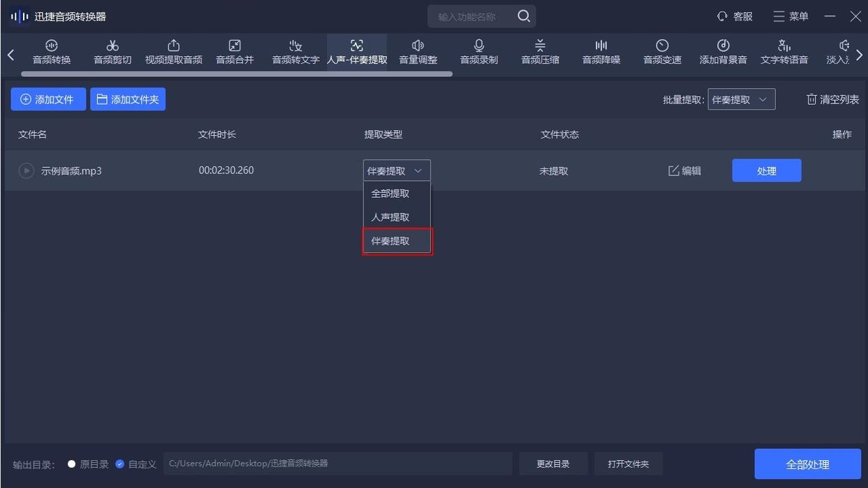Screen dimensions: 868x488
Task: Open the 音频转文字 speech-to-text tool
Action: [296, 52]
